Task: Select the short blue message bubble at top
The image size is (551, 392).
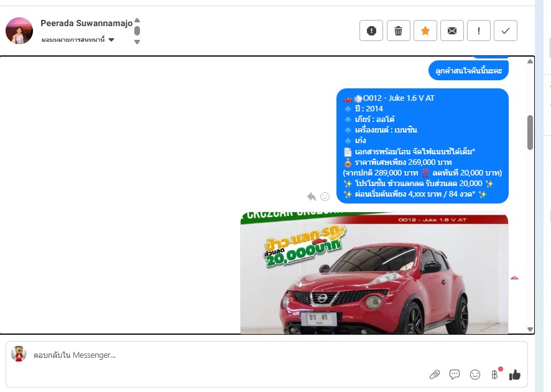Action: (468, 71)
